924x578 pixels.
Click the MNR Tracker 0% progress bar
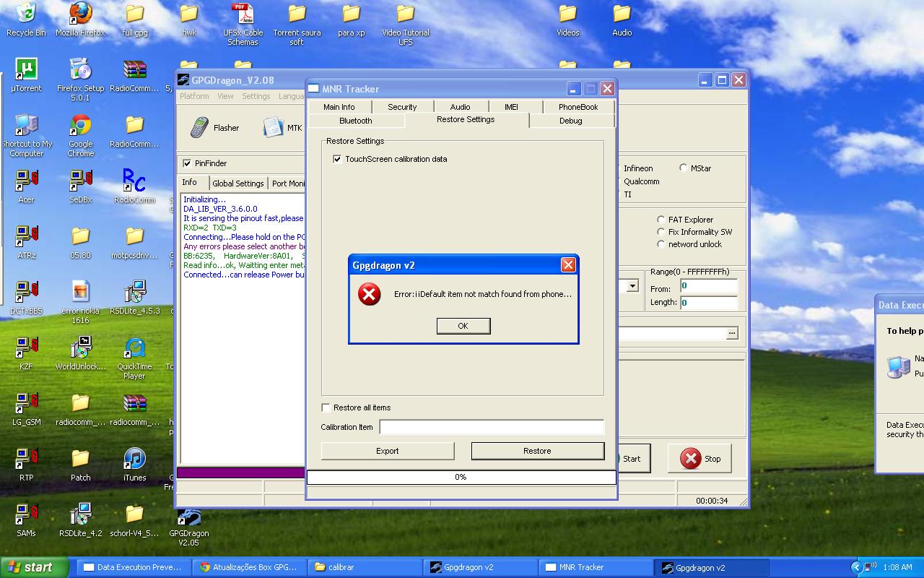pyautogui.click(x=461, y=477)
